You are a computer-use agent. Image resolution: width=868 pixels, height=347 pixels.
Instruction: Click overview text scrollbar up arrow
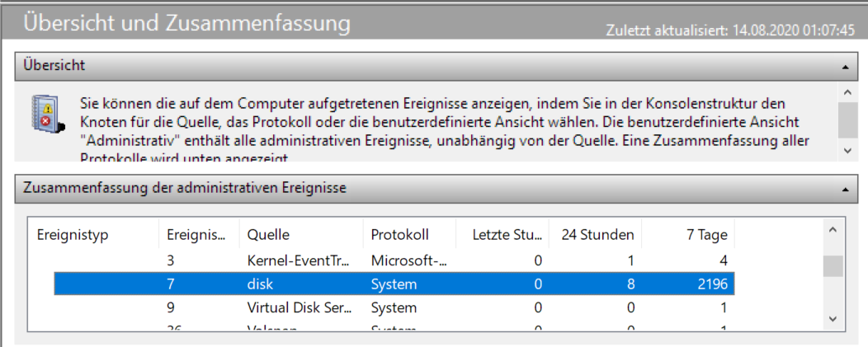(845, 90)
